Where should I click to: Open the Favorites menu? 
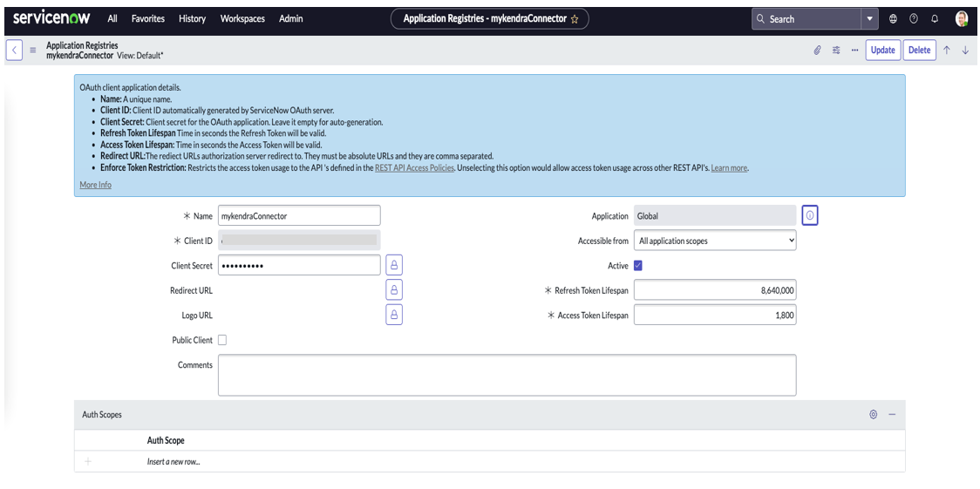148,18
